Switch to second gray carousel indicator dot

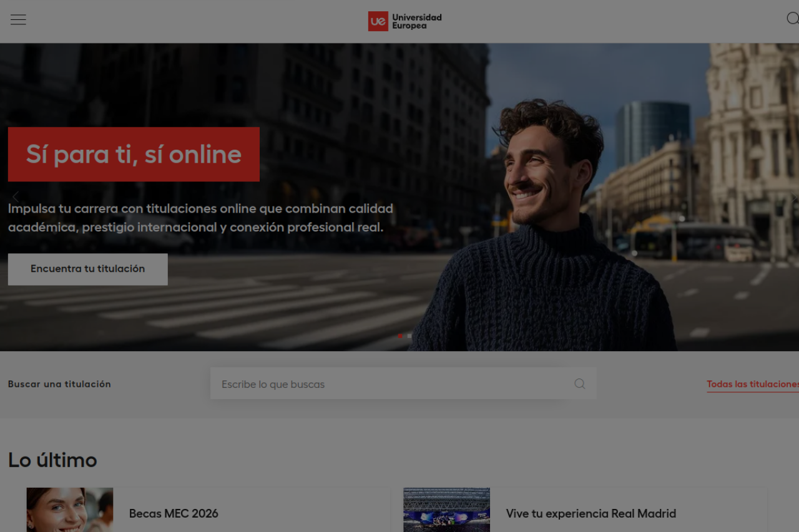tap(409, 336)
